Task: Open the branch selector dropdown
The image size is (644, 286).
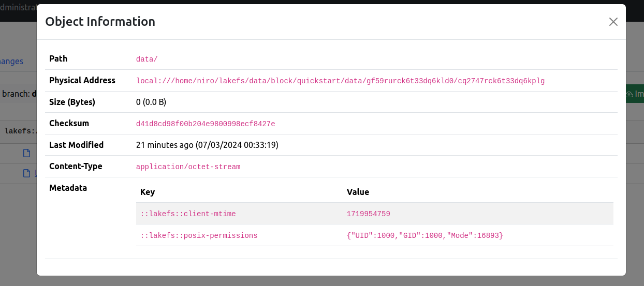Action: [19, 94]
